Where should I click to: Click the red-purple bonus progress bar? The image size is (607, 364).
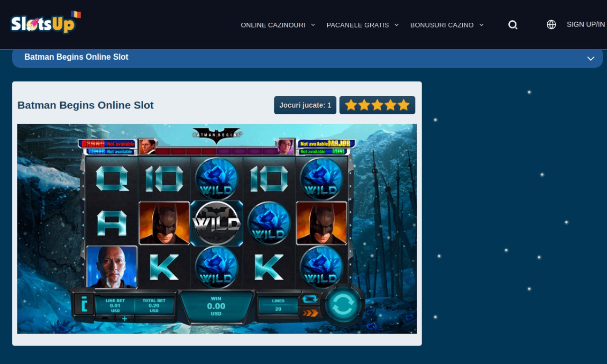pyautogui.click(x=217, y=151)
